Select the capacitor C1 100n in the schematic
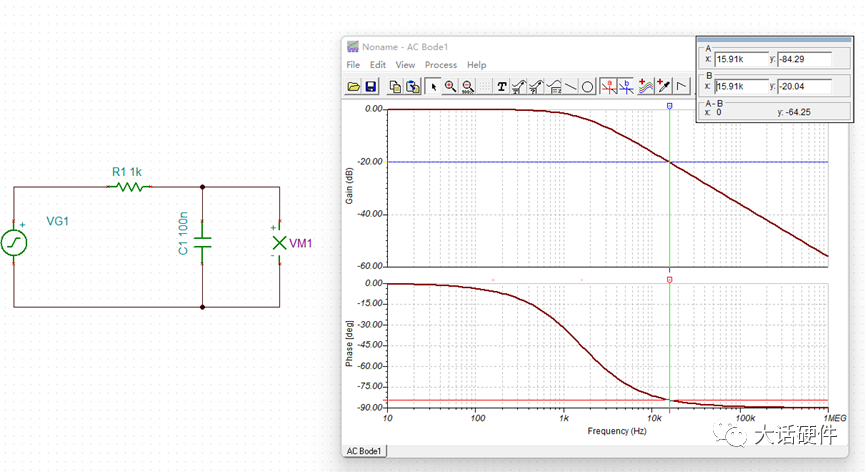The image size is (865, 472). (202, 242)
